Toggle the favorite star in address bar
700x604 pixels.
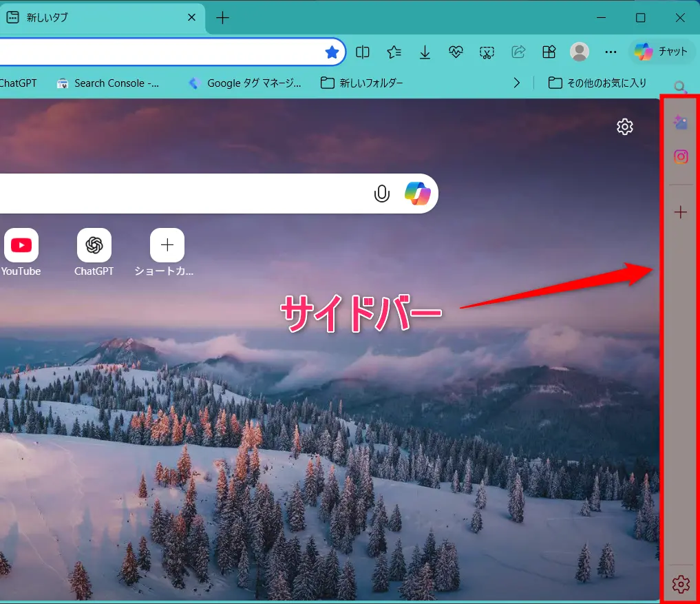[x=332, y=52]
